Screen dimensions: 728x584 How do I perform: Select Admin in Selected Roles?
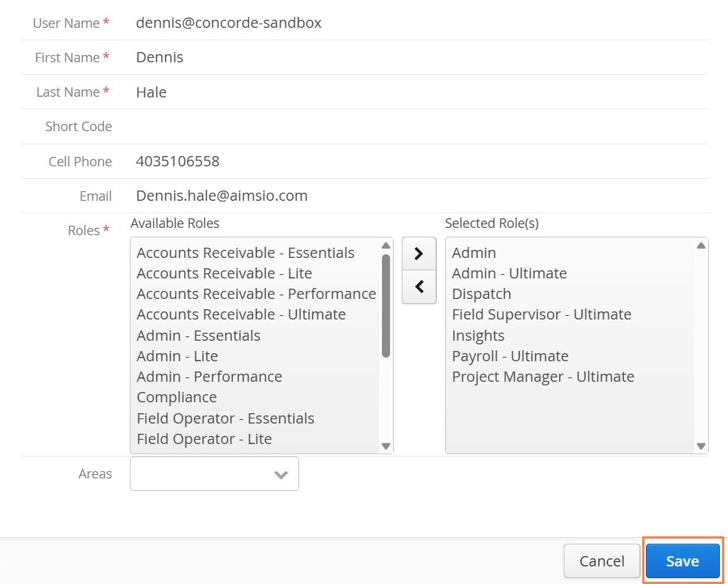pos(474,253)
